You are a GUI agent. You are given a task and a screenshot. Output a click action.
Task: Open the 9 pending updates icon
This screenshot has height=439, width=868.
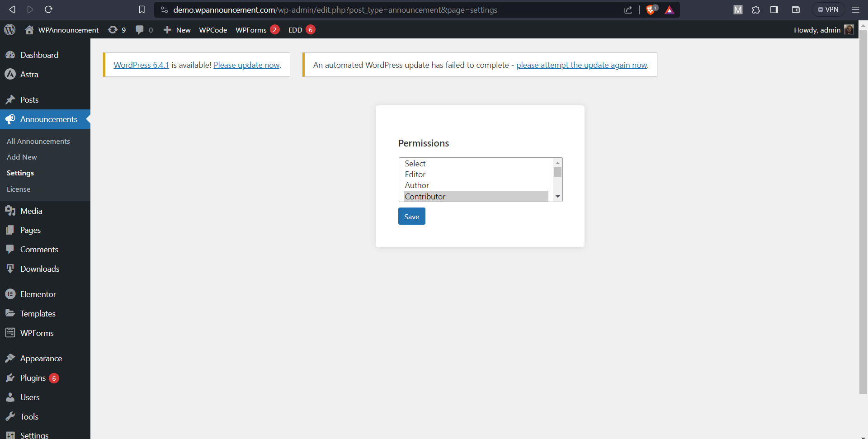(117, 30)
